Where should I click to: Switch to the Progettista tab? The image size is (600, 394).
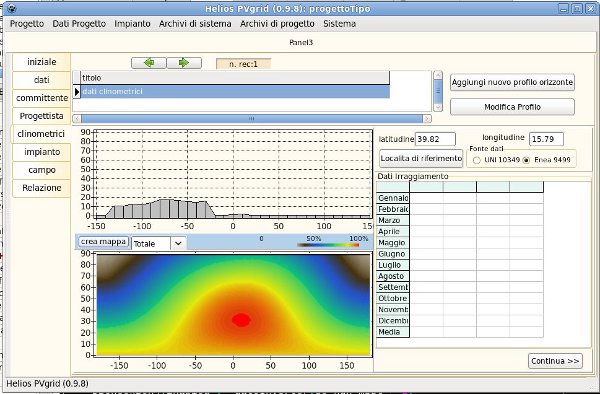click(x=41, y=116)
